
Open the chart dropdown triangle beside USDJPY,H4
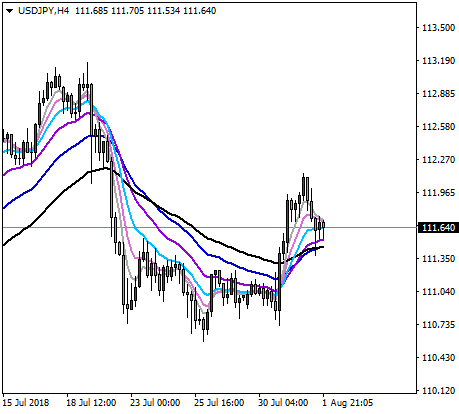point(9,11)
